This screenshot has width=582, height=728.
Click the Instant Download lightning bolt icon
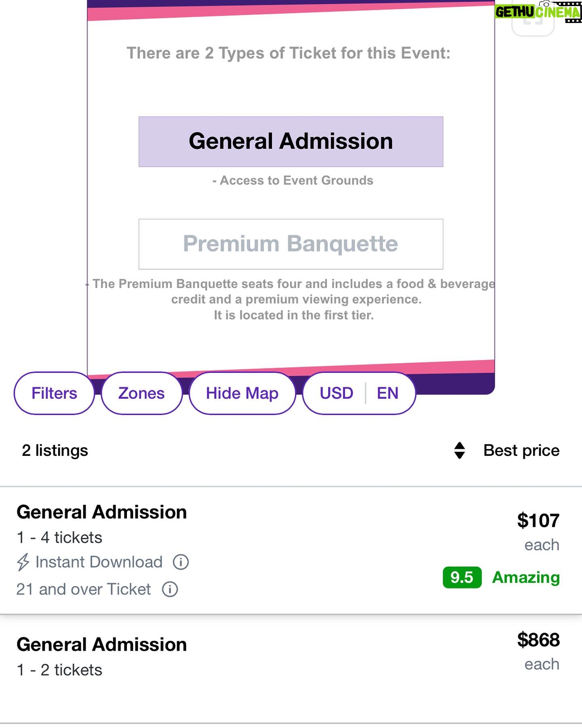click(23, 562)
